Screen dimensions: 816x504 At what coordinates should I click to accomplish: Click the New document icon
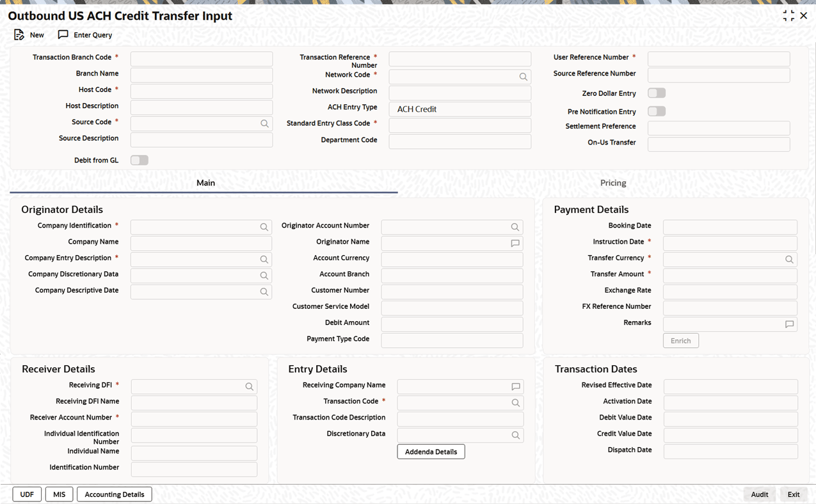point(19,35)
